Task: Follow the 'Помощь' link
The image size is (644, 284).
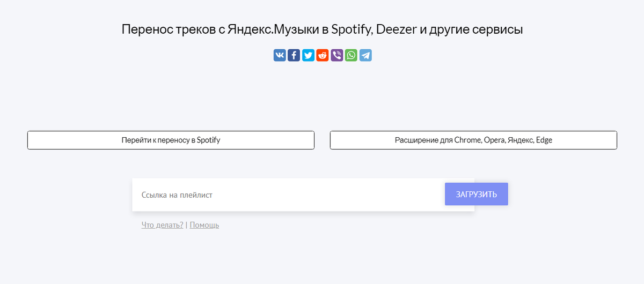Action: click(204, 225)
